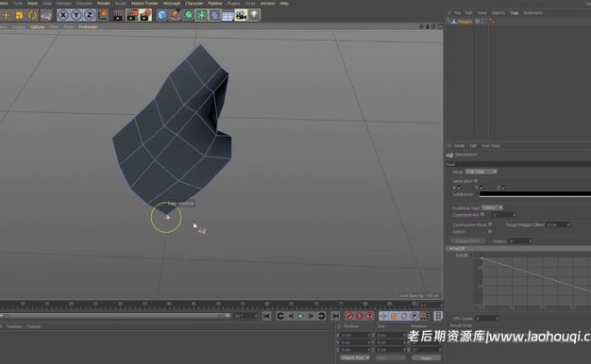
Task: Click the timeline ruler at frame 40
Action: click(x=169, y=304)
